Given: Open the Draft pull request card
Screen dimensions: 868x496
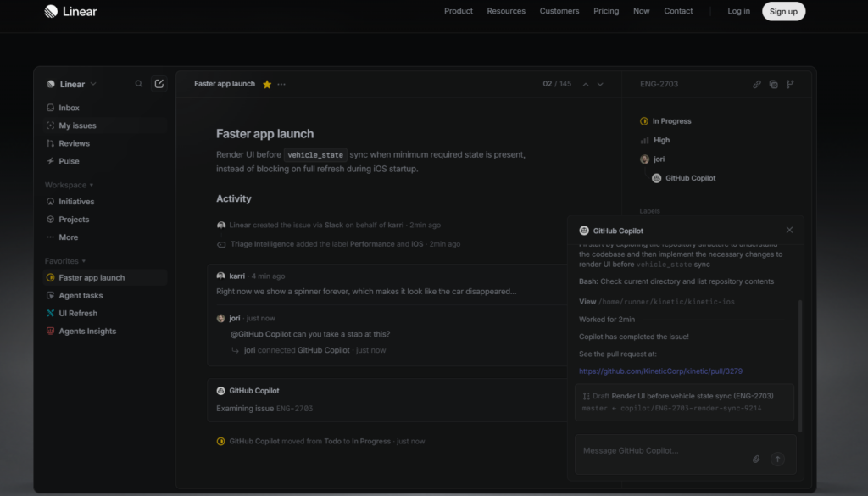Looking at the screenshot, I should click(x=684, y=402).
